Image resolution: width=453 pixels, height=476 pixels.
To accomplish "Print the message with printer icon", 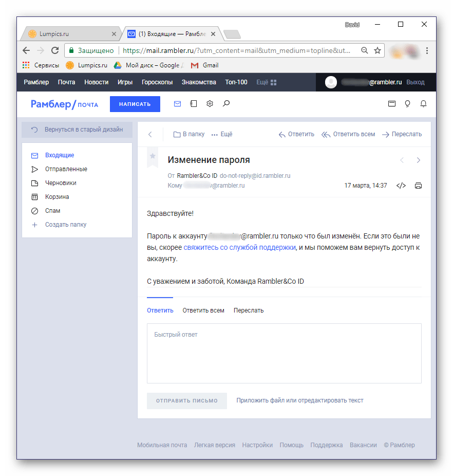I will 419,186.
